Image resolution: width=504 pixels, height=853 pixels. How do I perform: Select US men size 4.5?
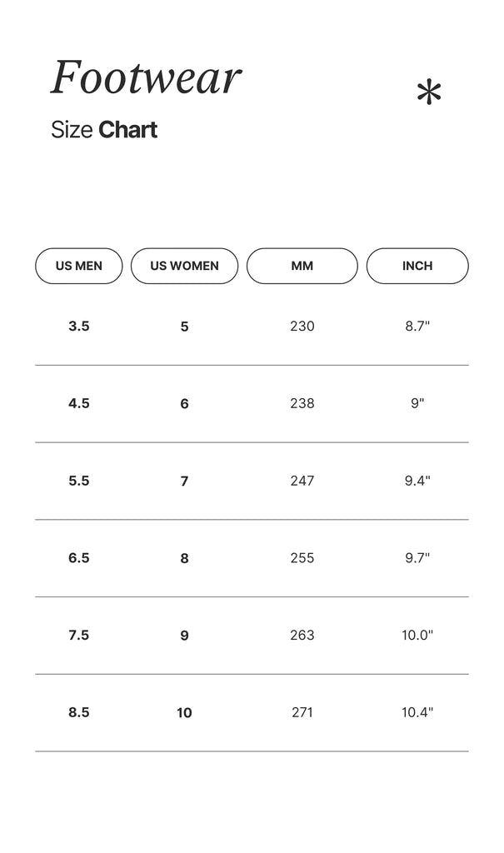(79, 403)
